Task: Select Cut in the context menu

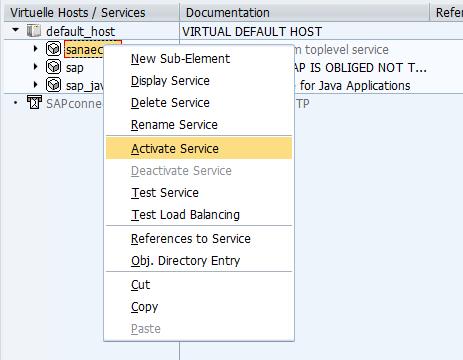Action: click(199, 285)
